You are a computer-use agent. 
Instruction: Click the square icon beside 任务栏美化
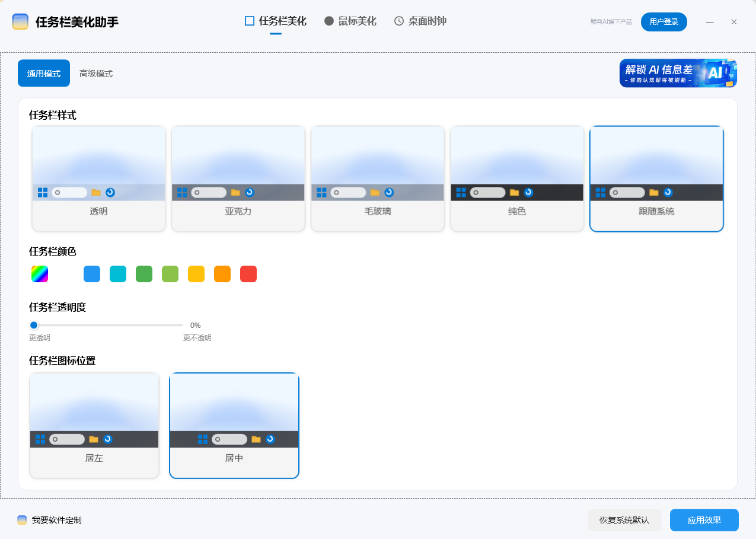tap(248, 21)
